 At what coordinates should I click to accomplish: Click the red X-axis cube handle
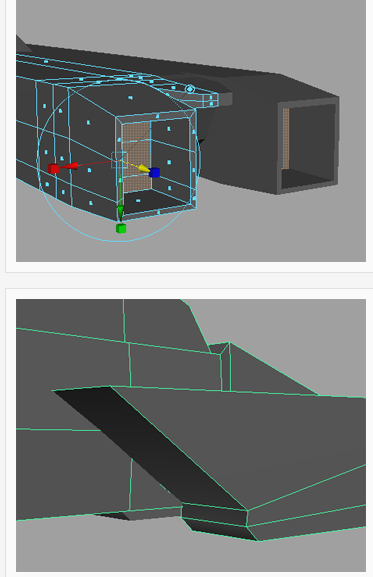coord(53,169)
